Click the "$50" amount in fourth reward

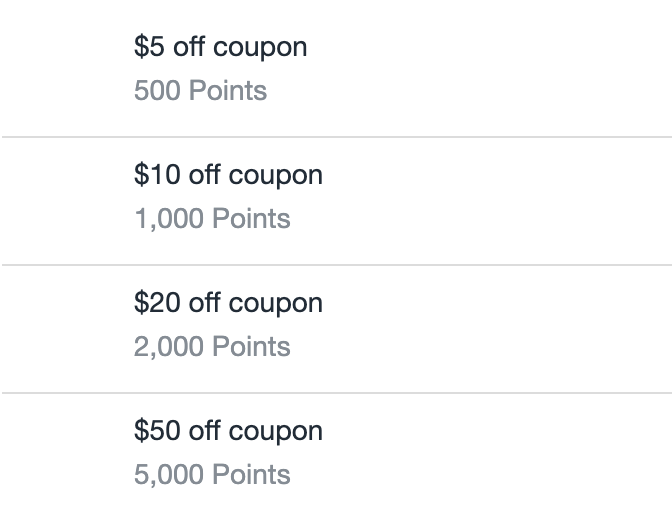click(x=157, y=430)
